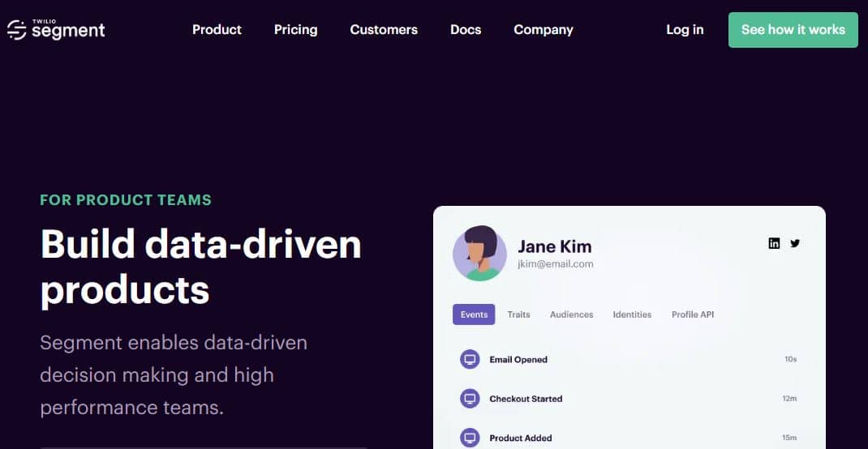Screen dimensions: 868x449
Task: Open the Customers menu item
Action: point(384,30)
